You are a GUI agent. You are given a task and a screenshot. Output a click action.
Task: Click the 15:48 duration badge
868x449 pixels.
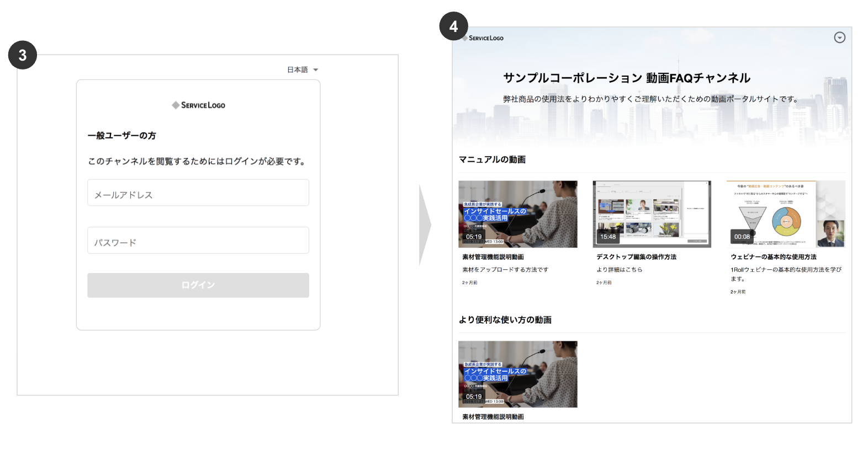pos(608,237)
